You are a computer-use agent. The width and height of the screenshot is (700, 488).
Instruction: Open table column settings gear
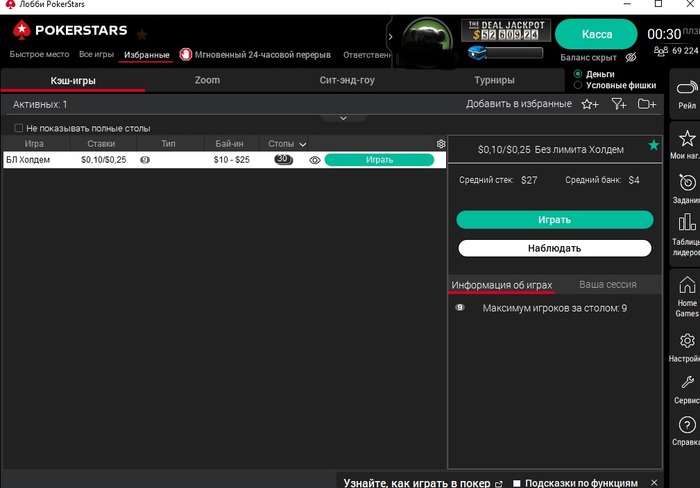[x=441, y=144]
